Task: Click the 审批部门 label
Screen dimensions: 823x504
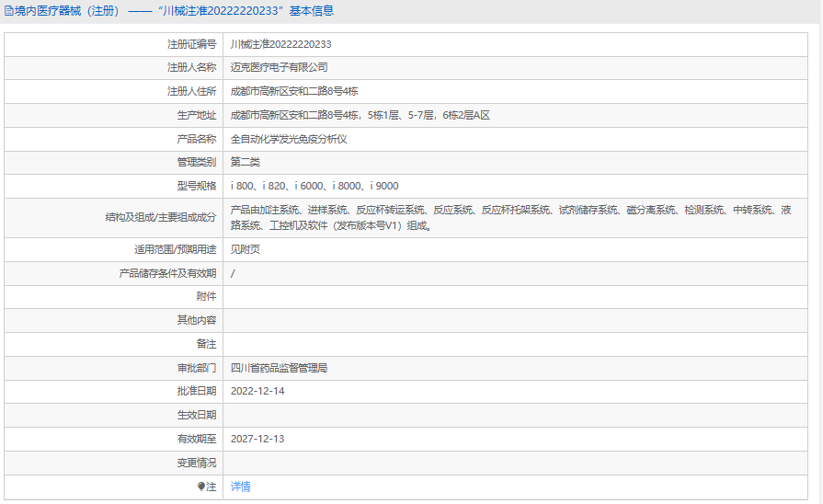Action: pos(196,368)
